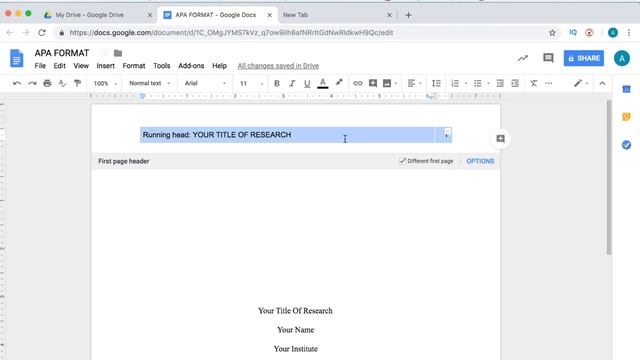The height and width of the screenshot is (360, 640).
Task: Open Tasks in side panel
Action: (x=626, y=145)
